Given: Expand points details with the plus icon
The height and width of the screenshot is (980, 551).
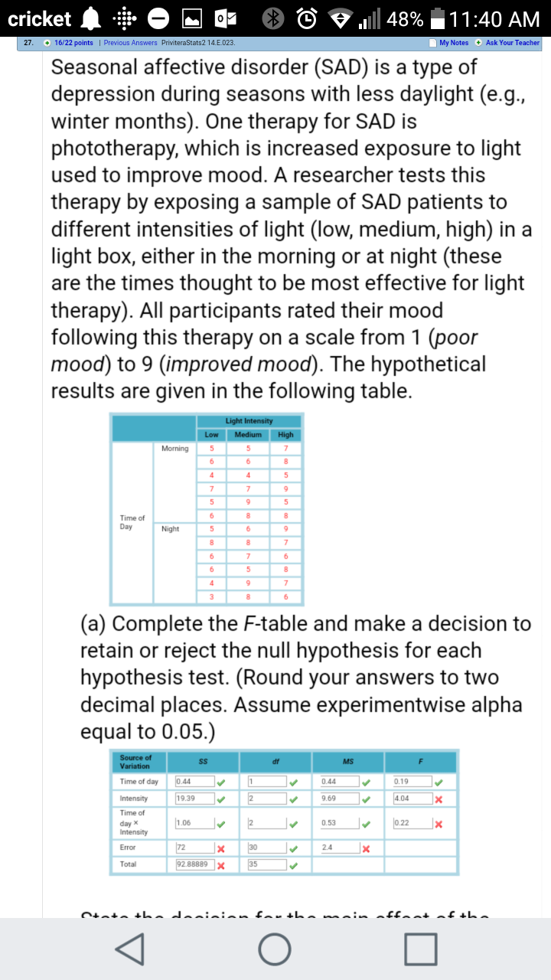Looking at the screenshot, I should click(x=47, y=43).
